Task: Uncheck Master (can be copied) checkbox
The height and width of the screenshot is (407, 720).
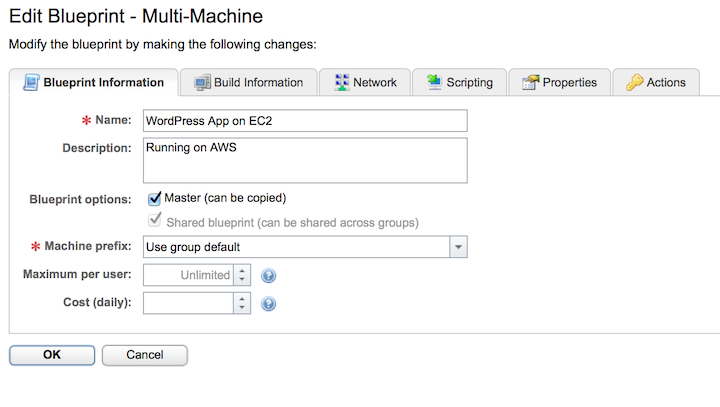Action: [x=155, y=199]
